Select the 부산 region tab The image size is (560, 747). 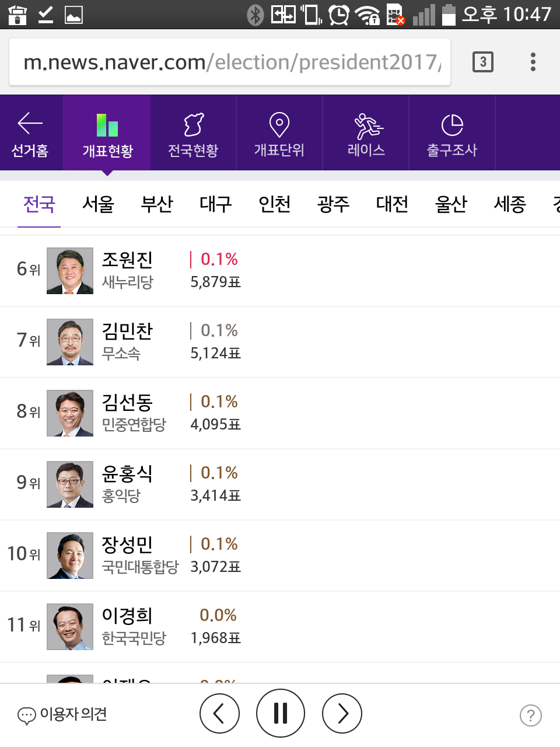(x=157, y=204)
